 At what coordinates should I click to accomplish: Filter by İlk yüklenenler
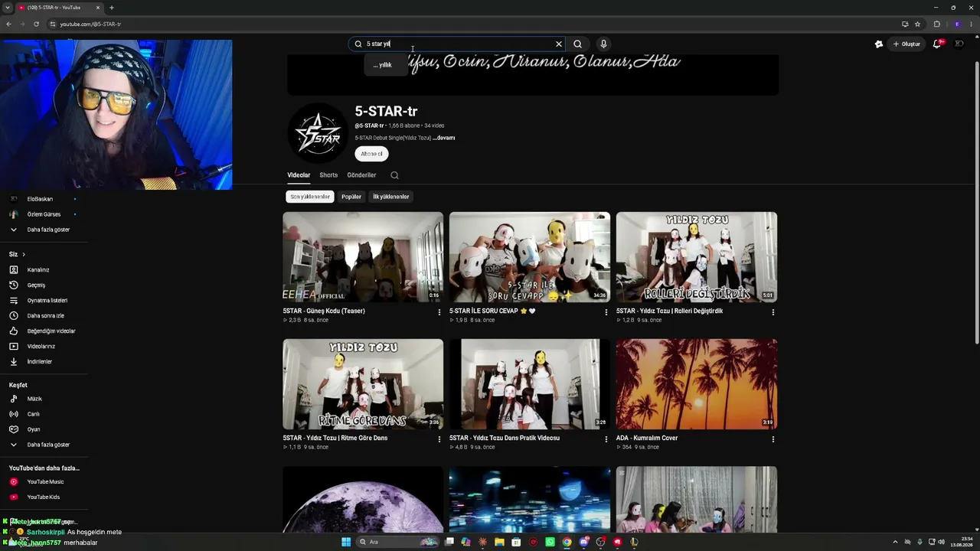[x=391, y=197]
